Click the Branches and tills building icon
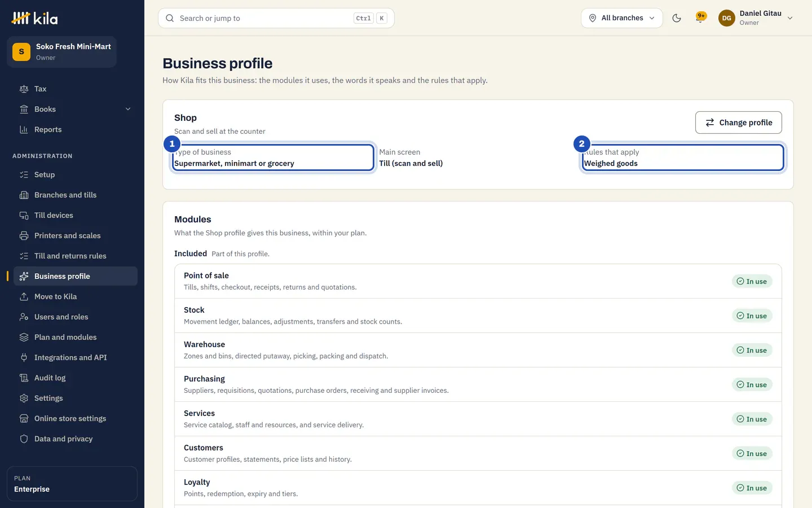Screen dimensions: 812x508 tap(24, 195)
